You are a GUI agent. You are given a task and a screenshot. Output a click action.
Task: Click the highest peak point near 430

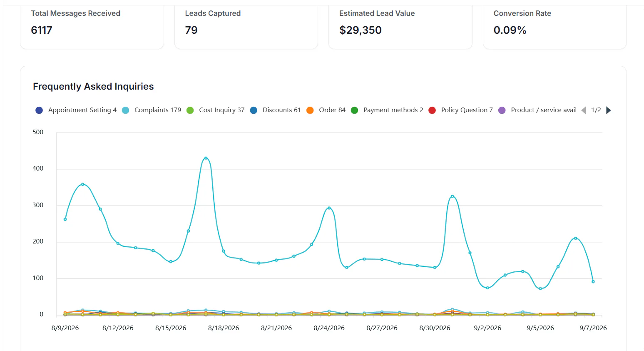[x=206, y=158]
